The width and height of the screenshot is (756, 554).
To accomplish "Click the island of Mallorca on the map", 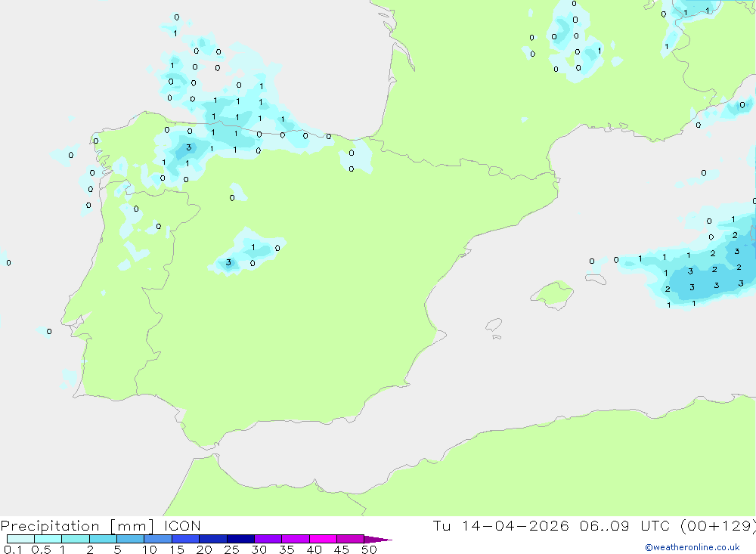I will tap(553, 294).
